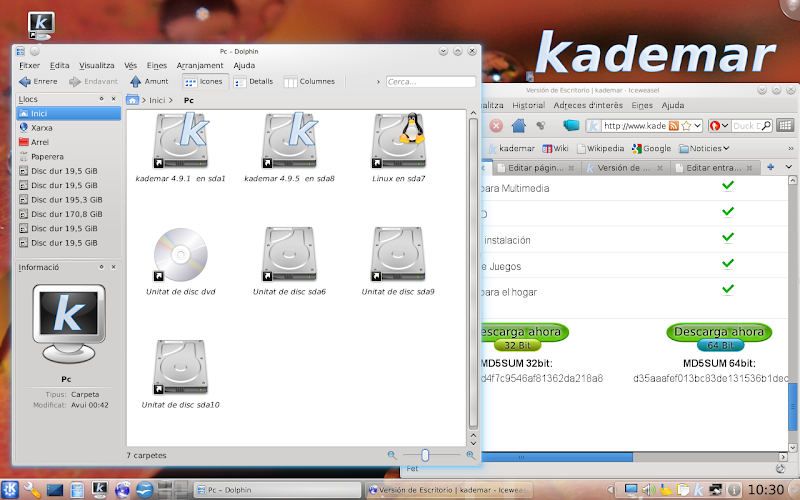Click the Stop button in Iceweasel

coord(496,126)
